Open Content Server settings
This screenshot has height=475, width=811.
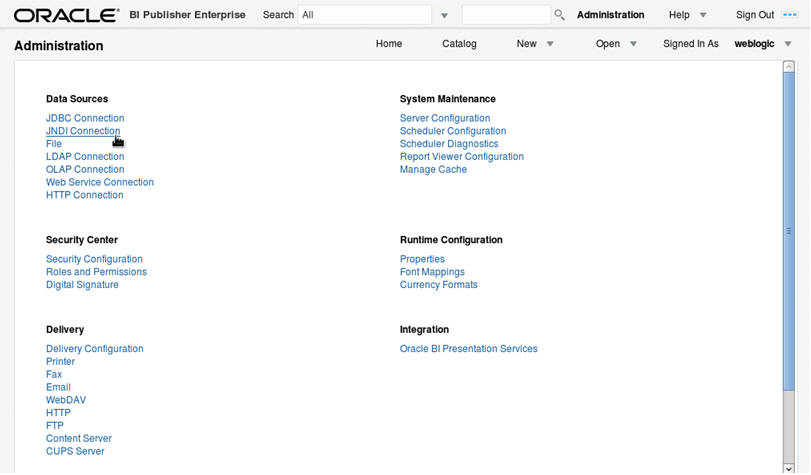click(x=79, y=438)
